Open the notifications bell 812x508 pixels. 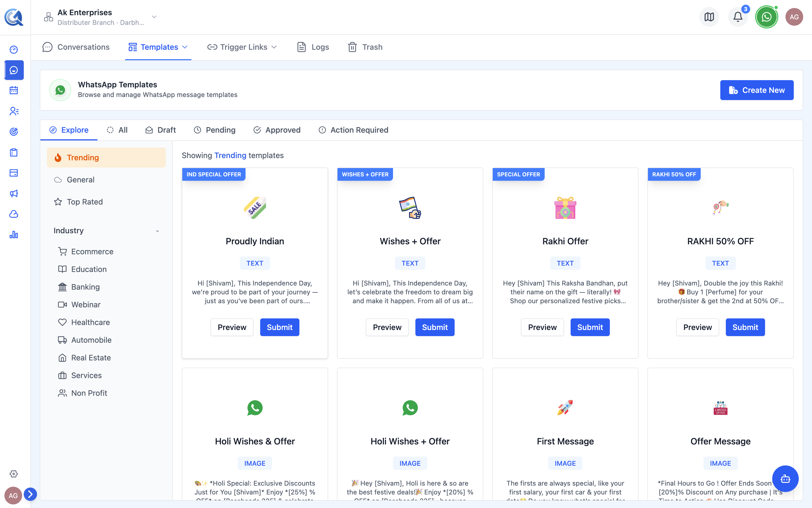point(738,17)
